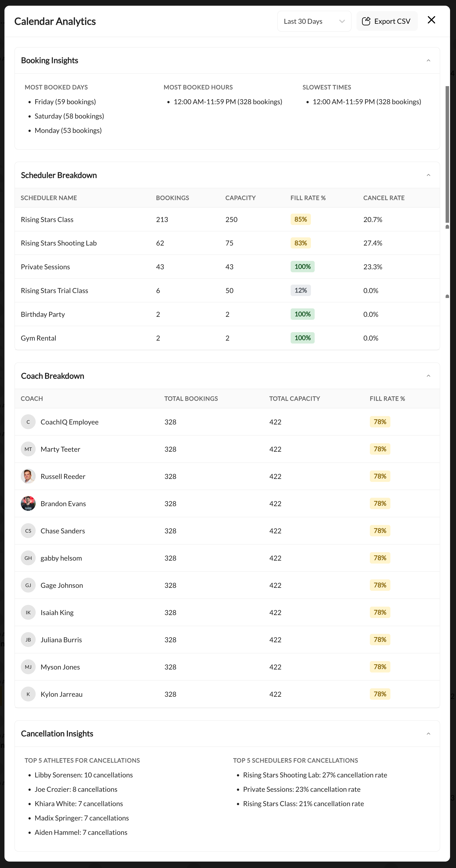This screenshot has height=868, width=456.
Task: Collapse the Booking Insights section
Action: (428, 60)
